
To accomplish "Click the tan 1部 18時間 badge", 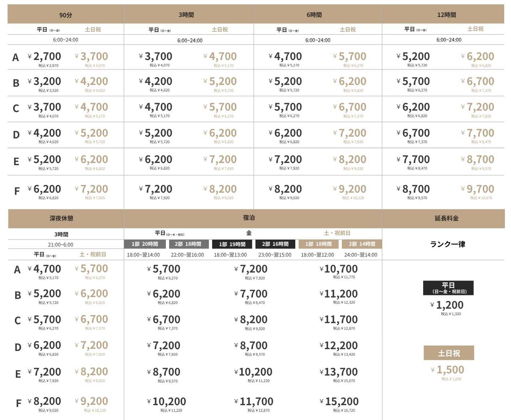I will tap(318, 244).
